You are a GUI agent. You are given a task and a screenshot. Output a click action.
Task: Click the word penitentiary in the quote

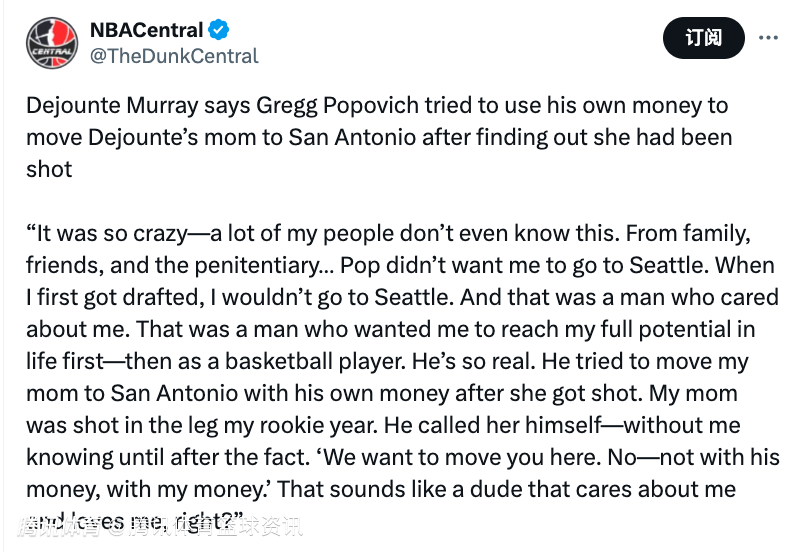click(264, 266)
